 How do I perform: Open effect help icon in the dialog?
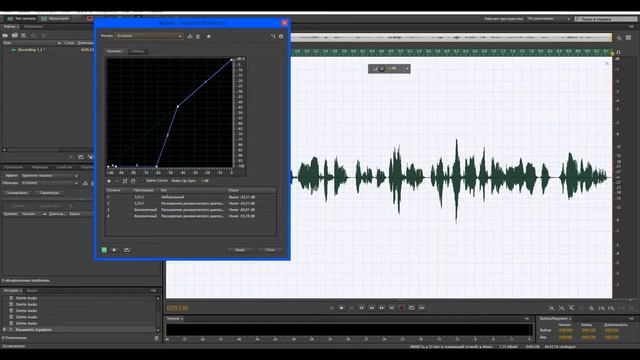(281, 36)
